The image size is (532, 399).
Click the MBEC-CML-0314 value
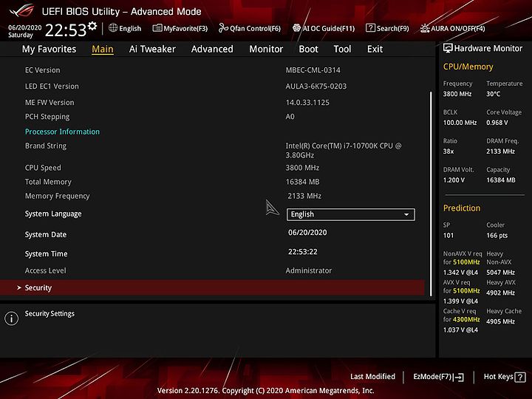(x=313, y=70)
